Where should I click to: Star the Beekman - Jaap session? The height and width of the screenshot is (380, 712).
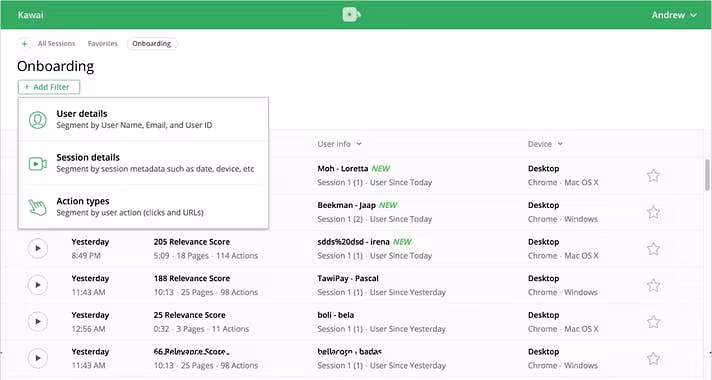click(x=653, y=212)
